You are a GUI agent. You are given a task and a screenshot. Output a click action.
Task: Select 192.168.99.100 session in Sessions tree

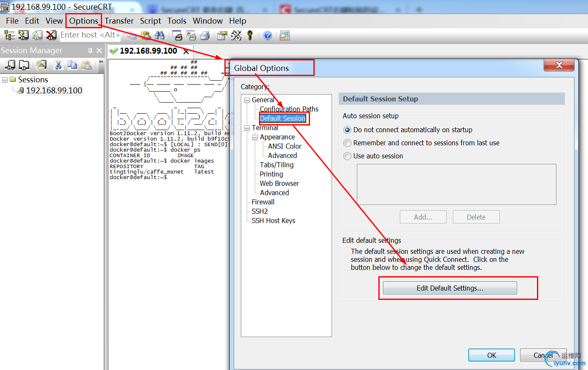tap(54, 90)
